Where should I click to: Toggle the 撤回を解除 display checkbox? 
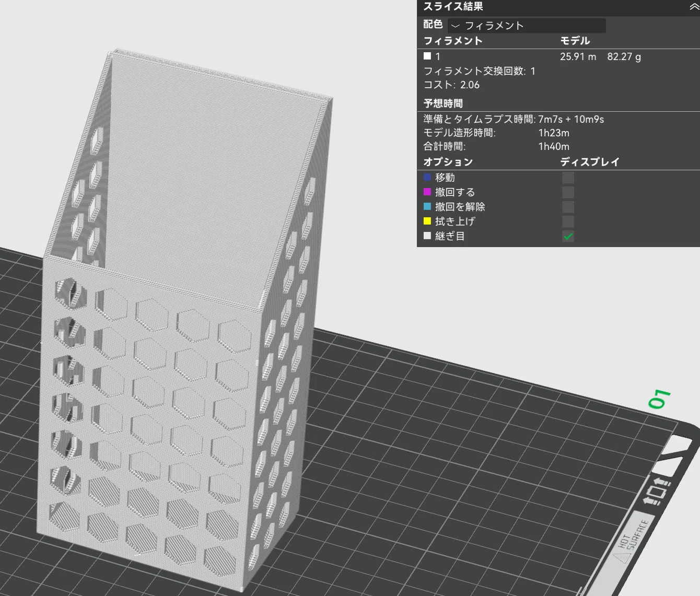[568, 207]
